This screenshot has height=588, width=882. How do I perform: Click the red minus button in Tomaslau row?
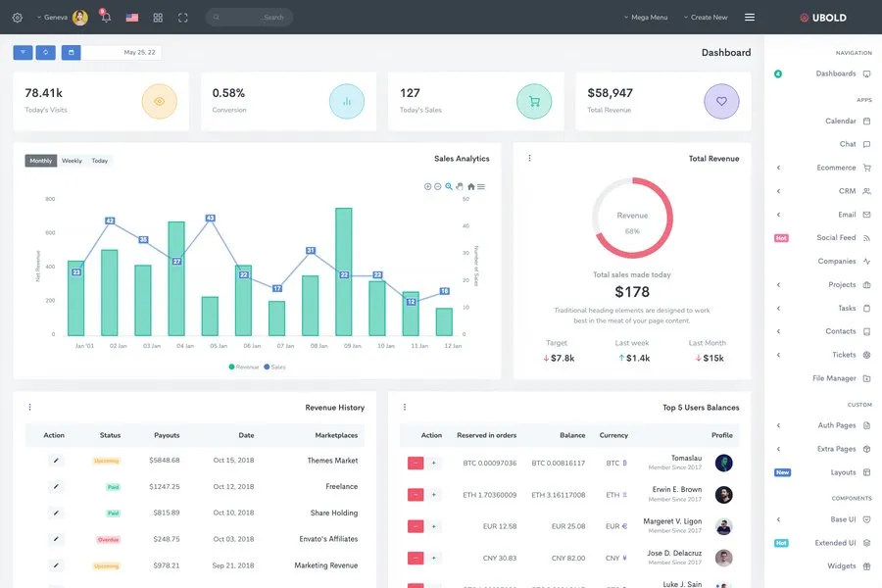coord(416,463)
